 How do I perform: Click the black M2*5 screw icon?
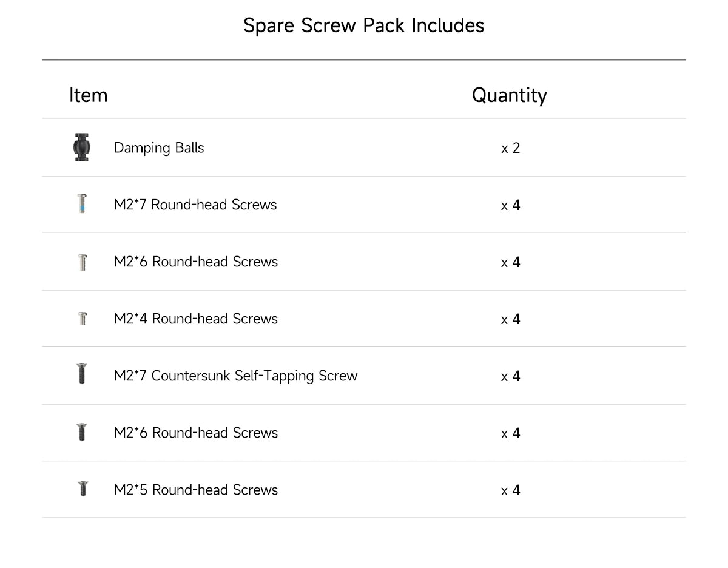pyautogui.click(x=82, y=489)
